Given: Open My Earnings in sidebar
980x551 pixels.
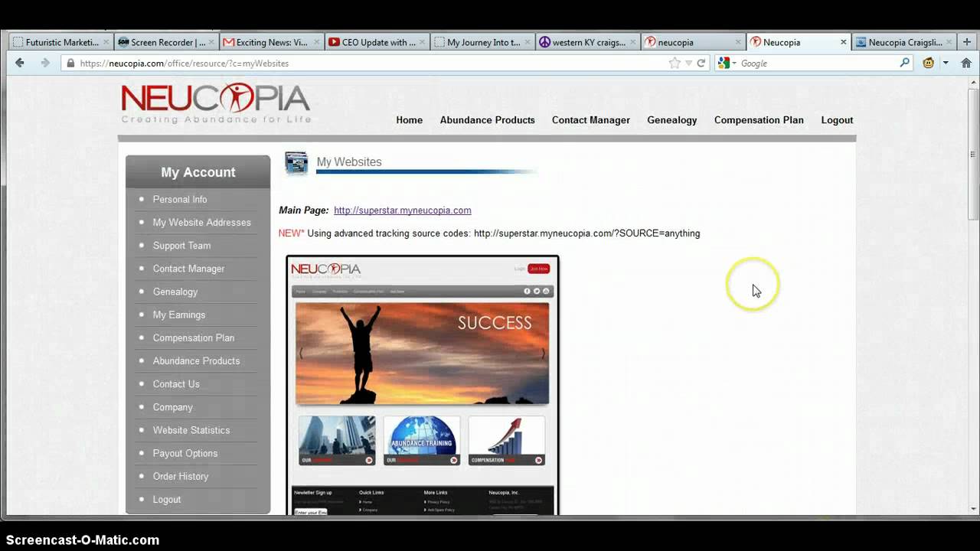Looking at the screenshot, I should (178, 315).
